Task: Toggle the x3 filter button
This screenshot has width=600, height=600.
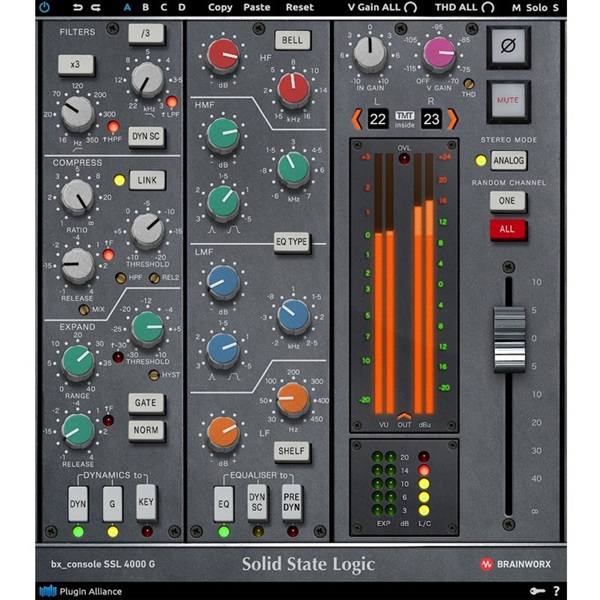Action: 76,64
